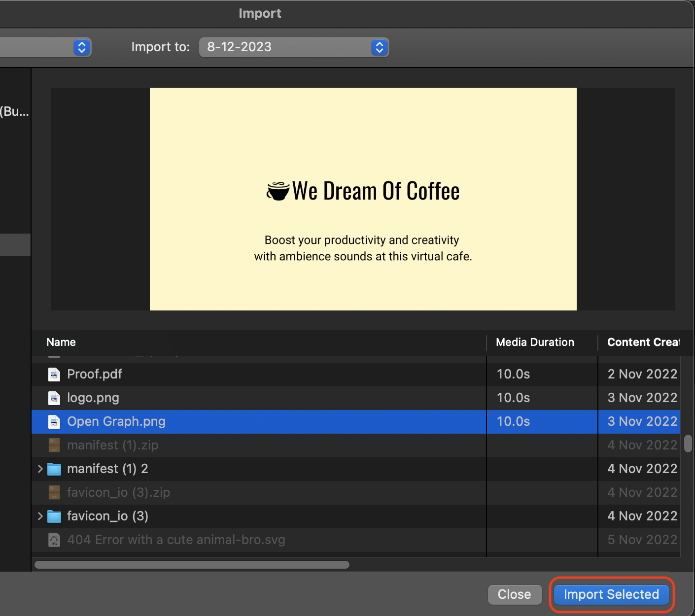Click the favicon_io (3).zip archive icon
The image size is (695, 616).
[x=54, y=492]
